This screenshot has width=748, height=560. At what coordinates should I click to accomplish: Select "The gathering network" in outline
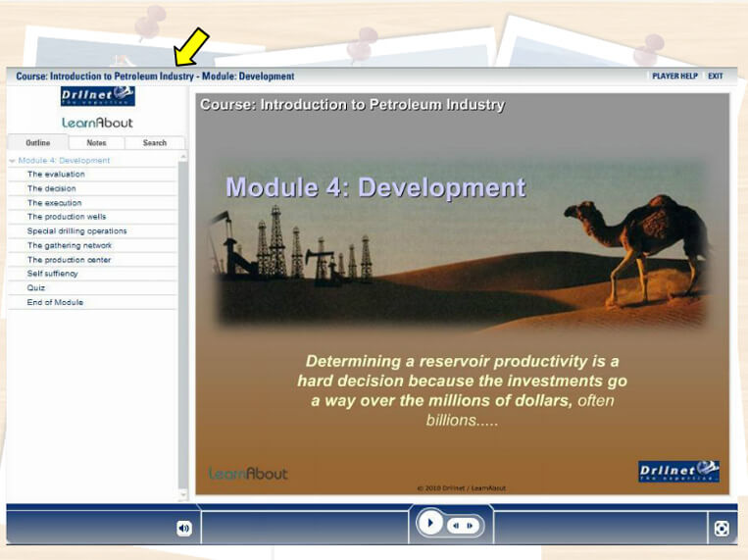(70, 245)
